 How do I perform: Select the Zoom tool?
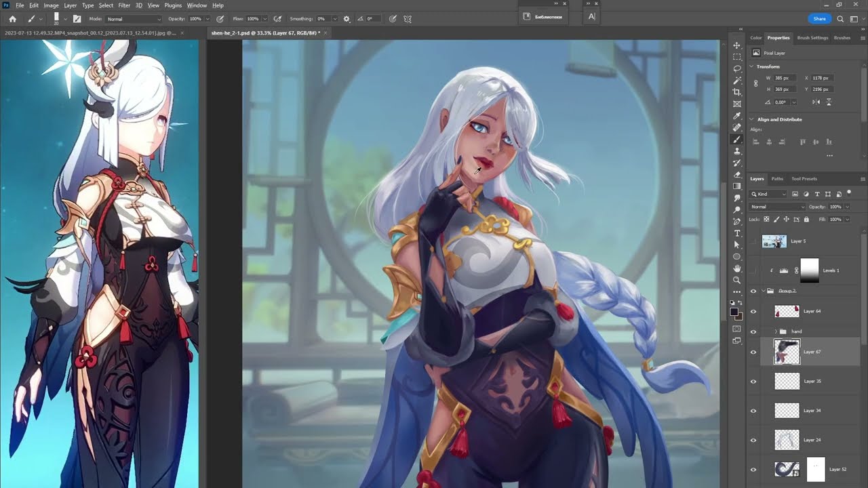(x=737, y=280)
